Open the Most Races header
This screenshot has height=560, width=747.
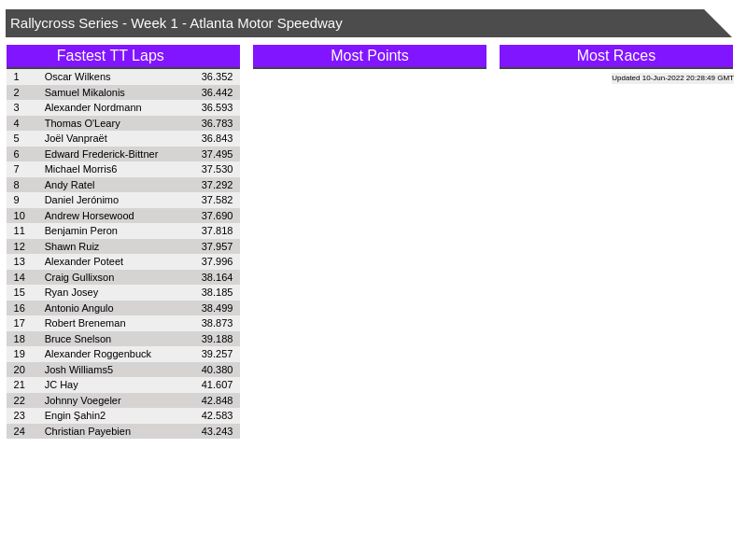615,56
